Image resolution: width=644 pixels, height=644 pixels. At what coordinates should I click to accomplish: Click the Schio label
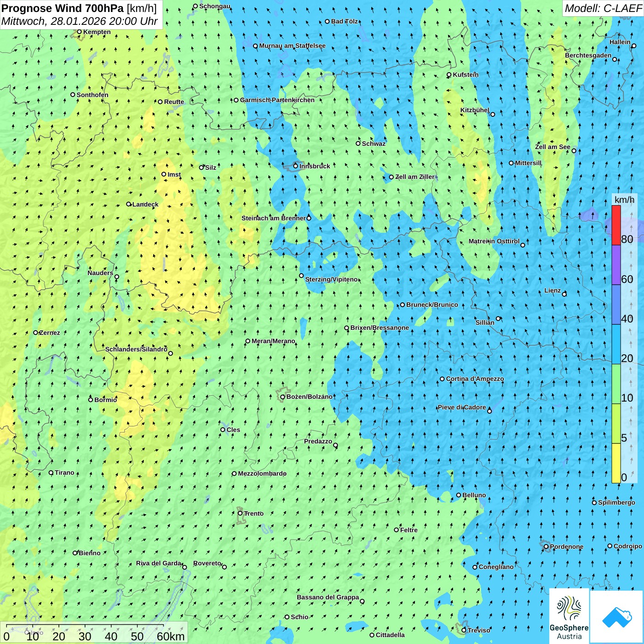(x=299, y=617)
